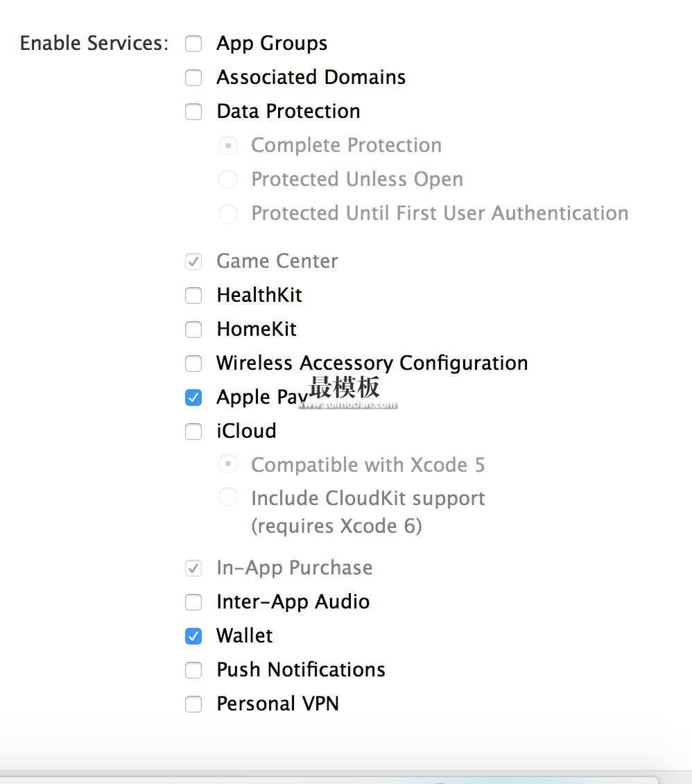Click the iCloud label text
This screenshot has height=784, width=692.
246,431
